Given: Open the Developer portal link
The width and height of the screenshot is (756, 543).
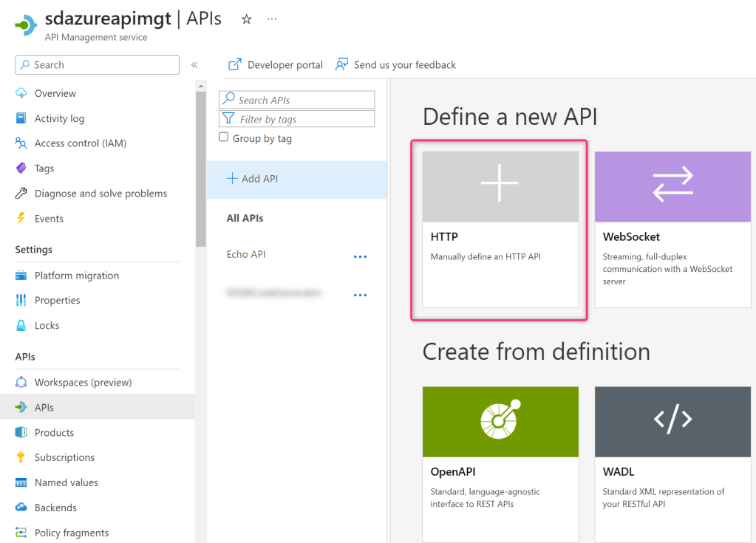Looking at the screenshot, I should coord(276,65).
